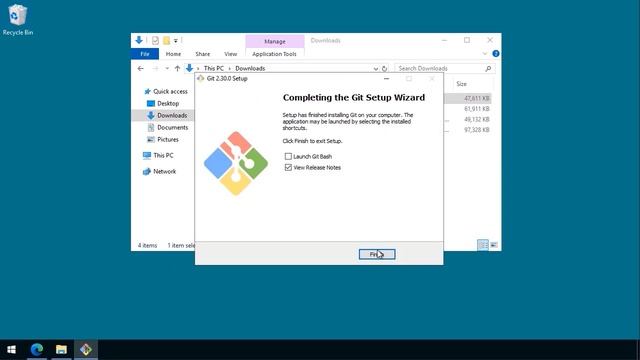Viewport: 640px width, 360px height.
Task: Select the Git Setup taskbar icon
Action: point(86,349)
